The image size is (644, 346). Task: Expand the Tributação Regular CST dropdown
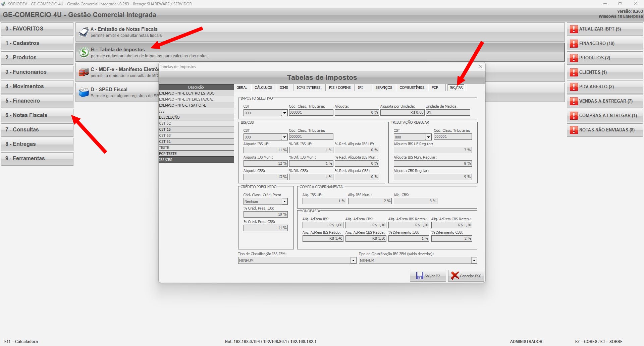point(428,137)
